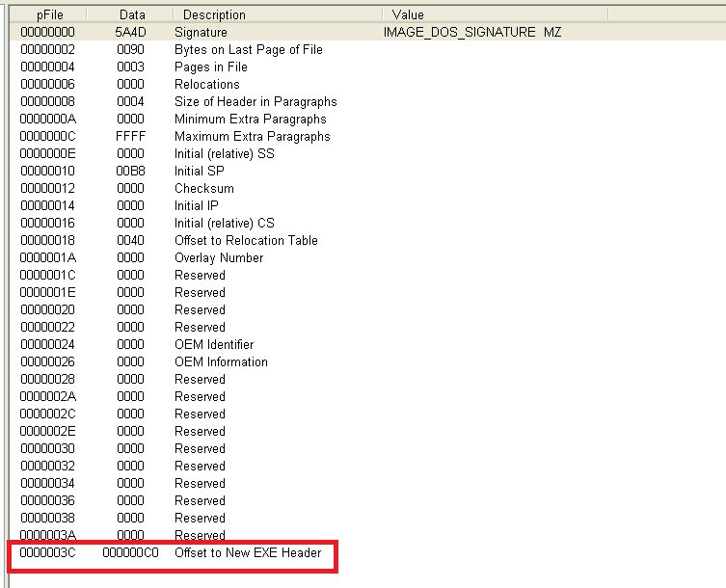Click file offset 00000000

click(x=47, y=33)
